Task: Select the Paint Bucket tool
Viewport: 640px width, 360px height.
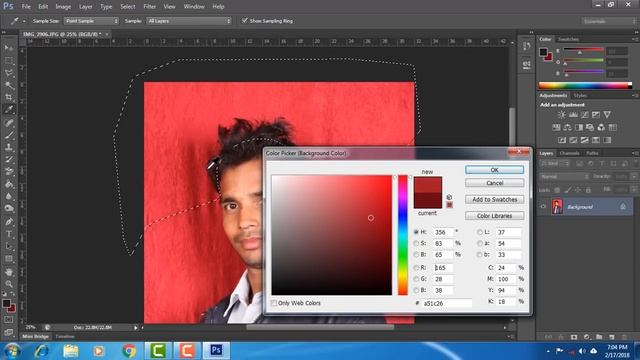Action: tap(9, 184)
